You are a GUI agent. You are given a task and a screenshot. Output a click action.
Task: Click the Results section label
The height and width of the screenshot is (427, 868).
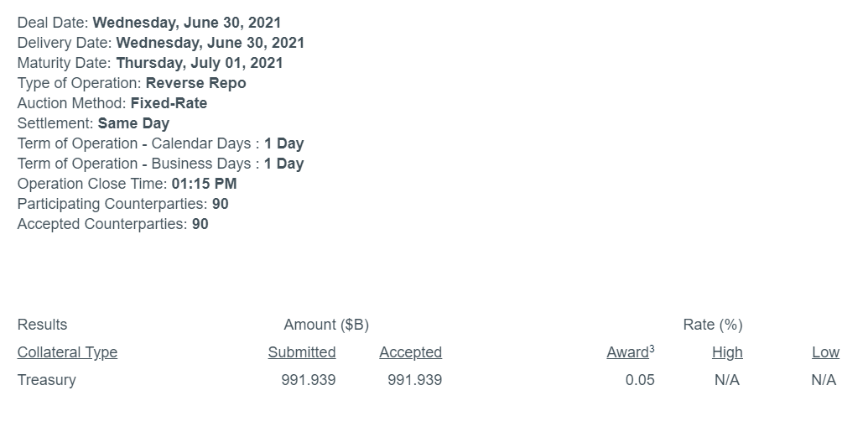tap(42, 325)
